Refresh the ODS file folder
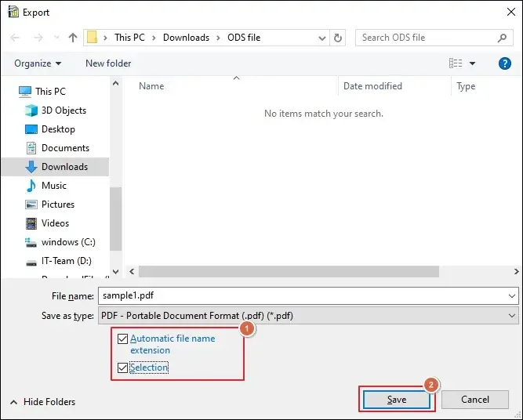 [337, 38]
